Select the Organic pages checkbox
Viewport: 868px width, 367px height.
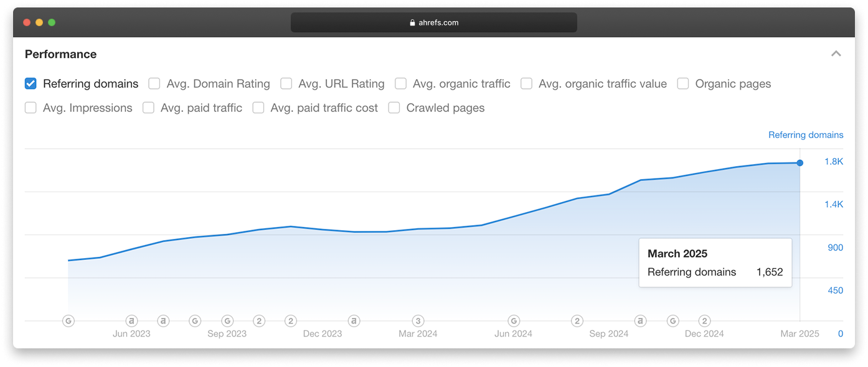point(683,83)
